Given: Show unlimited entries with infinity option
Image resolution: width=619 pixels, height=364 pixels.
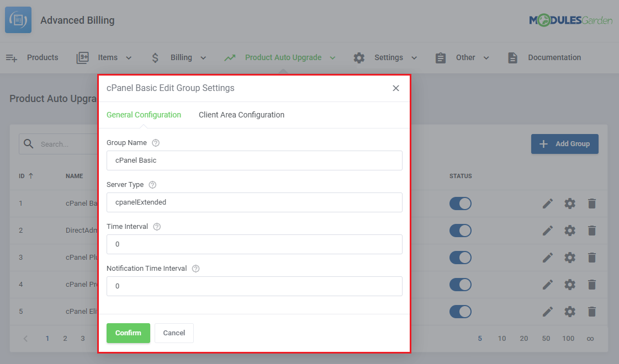Looking at the screenshot, I should click(590, 339).
